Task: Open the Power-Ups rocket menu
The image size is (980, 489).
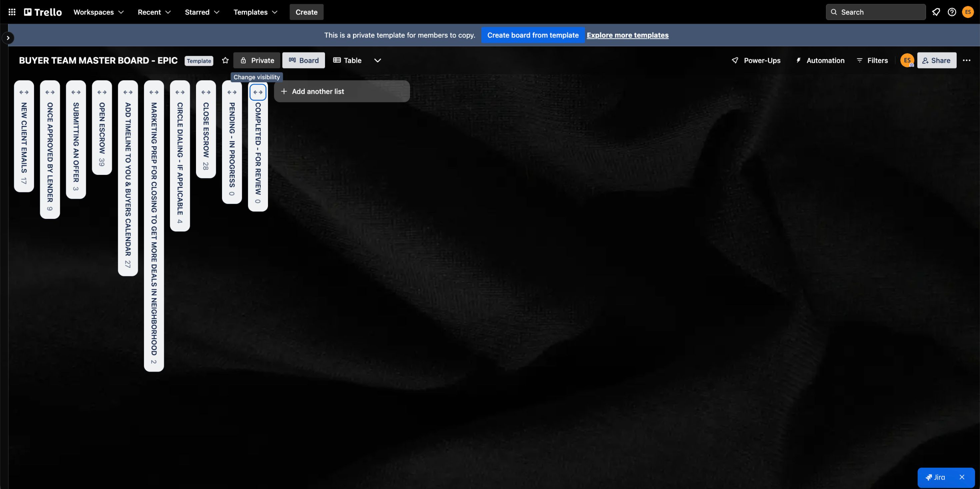Action: click(756, 60)
